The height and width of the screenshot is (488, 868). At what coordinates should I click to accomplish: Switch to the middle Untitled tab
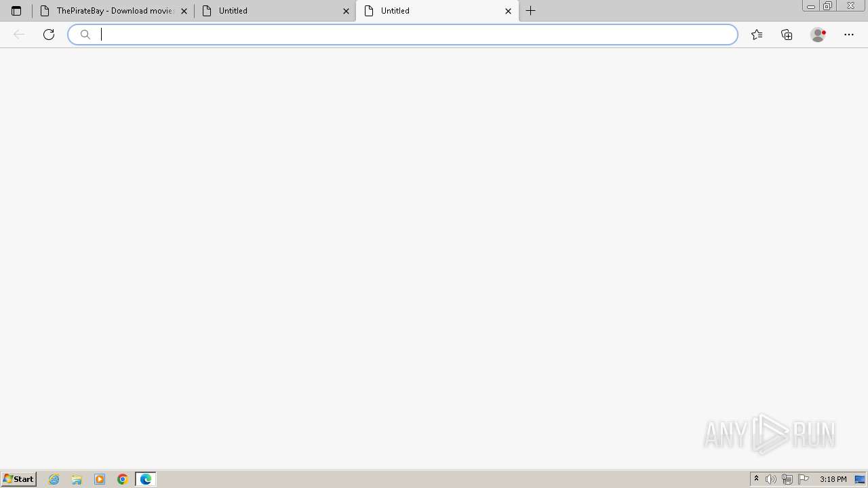coord(275,11)
